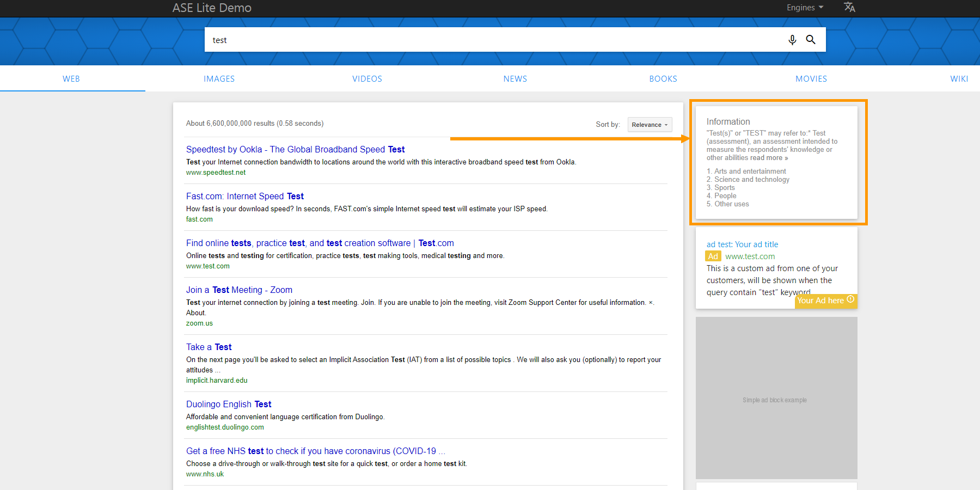Open Join a Test Meeting Zoom result
The image size is (980, 490).
tap(239, 290)
